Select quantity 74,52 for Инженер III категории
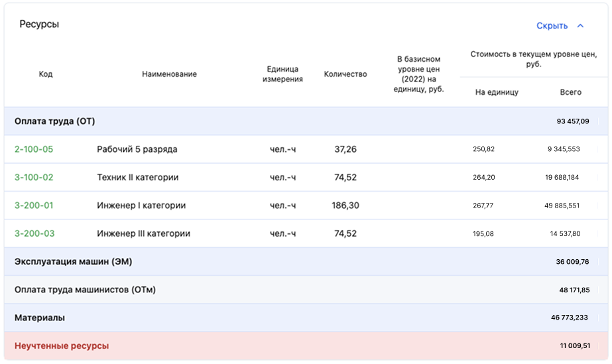The height and width of the screenshot is (364, 612). (345, 233)
